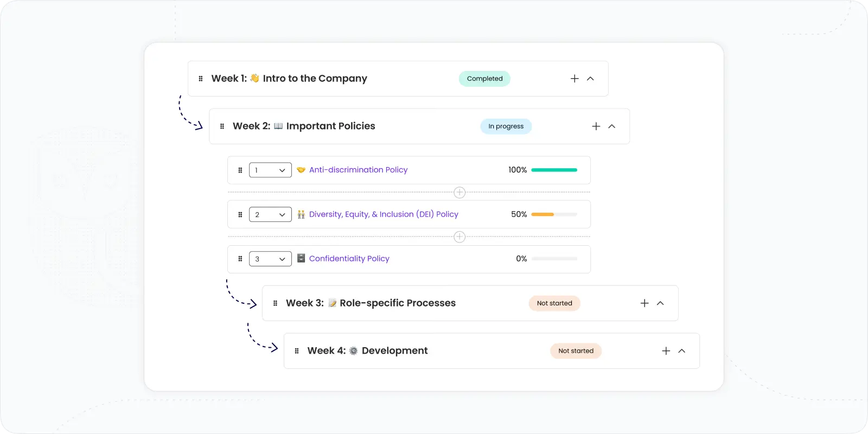868x434 pixels.
Task: Click the people emoji beside DEI Policy
Action: pyautogui.click(x=301, y=214)
